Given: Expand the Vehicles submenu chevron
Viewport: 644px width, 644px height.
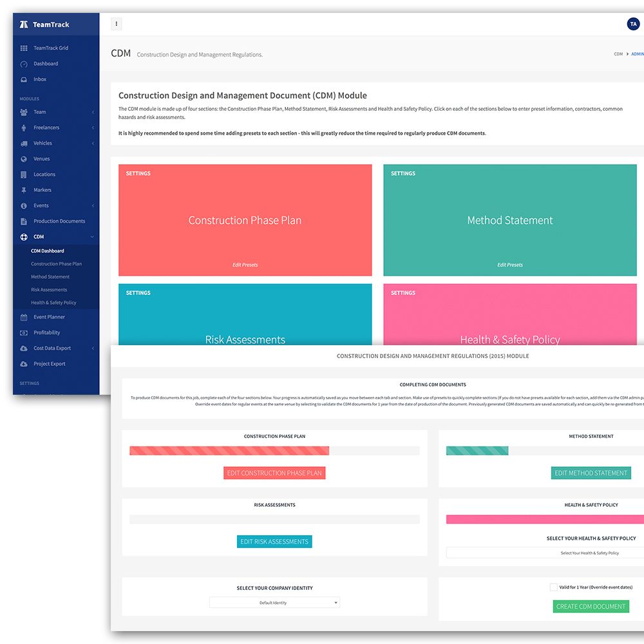Looking at the screenshot, I should coord(93,144).
